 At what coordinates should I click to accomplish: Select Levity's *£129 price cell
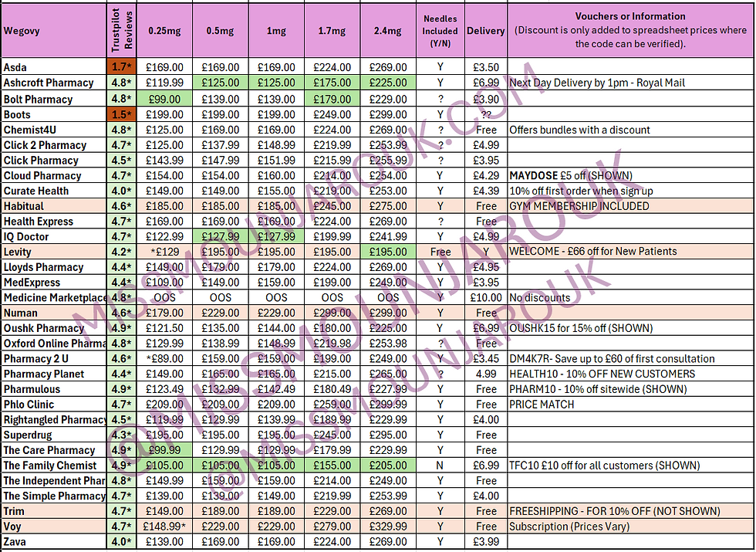[164, 252]
